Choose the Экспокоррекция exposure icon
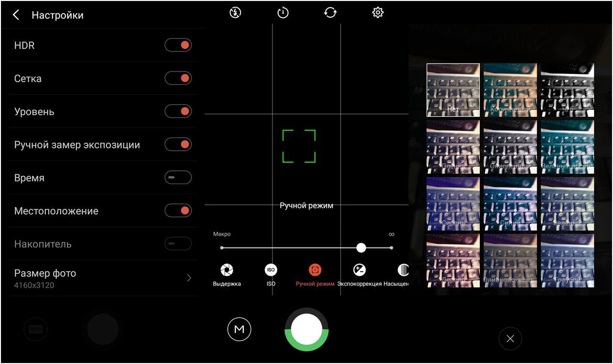 tap(359, 270)
